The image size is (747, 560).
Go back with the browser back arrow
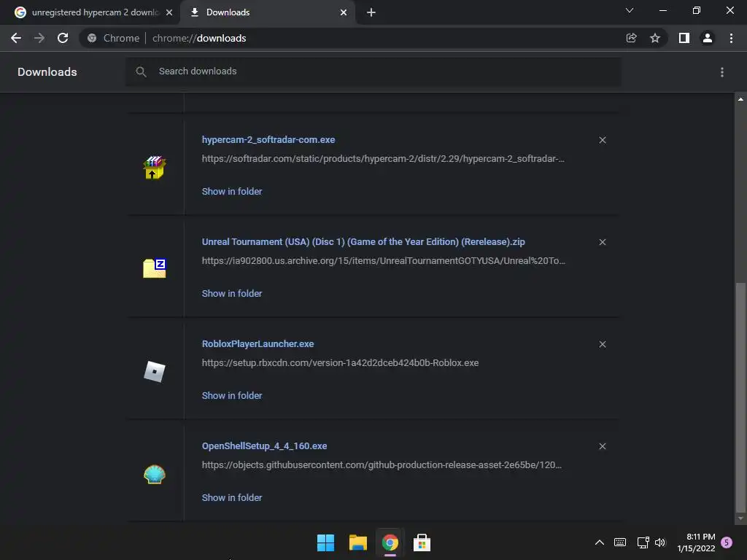pyautogui.click(x=16, y=38)
